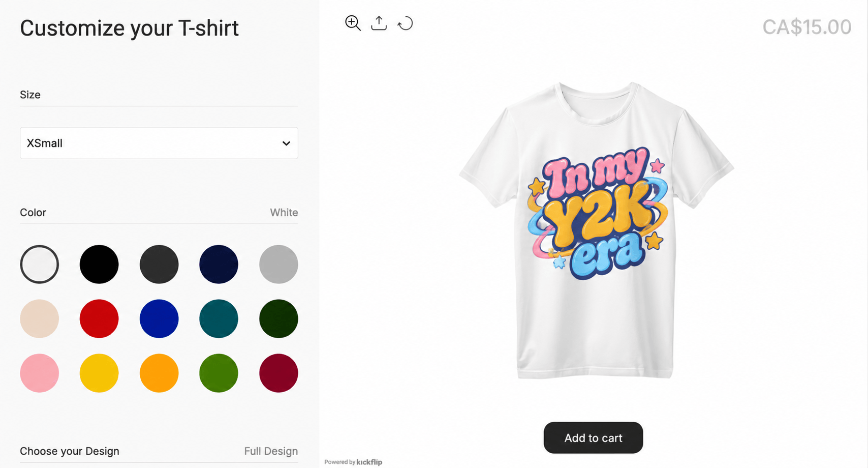Click the size dropdown chevron arrow

click(x=286, y=143)
